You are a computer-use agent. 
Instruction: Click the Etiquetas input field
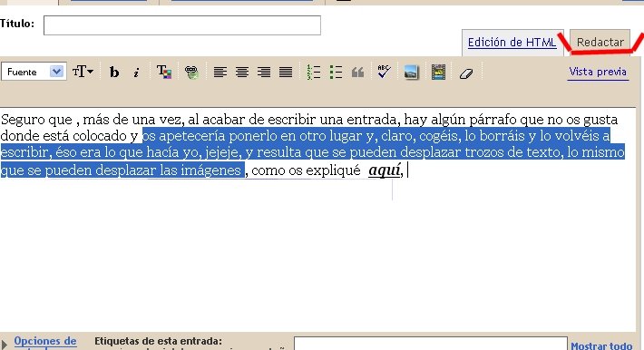coord(431,344)
